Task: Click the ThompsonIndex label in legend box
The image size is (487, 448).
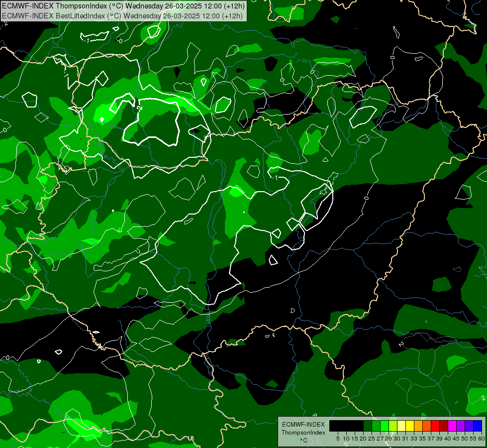Action: (x=303, y=433)
